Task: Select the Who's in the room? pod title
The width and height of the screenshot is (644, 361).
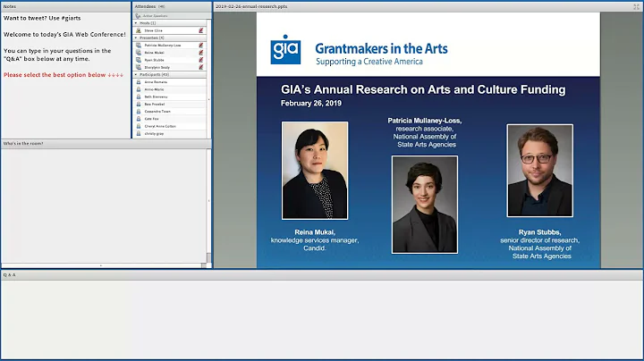Action: (23, 144)
